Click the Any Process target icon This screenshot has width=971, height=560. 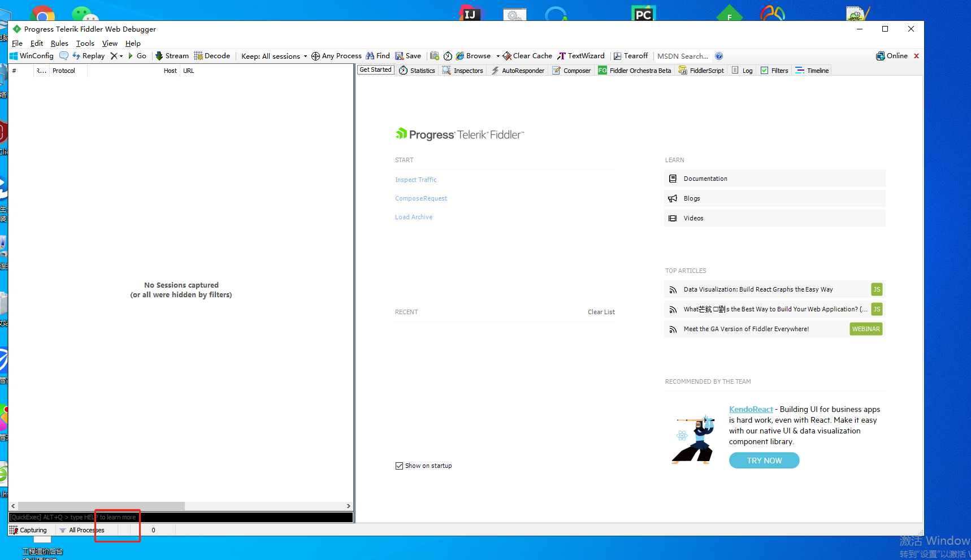315,56
